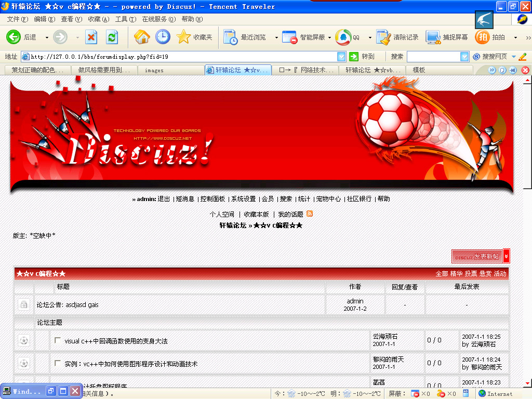Open the search box dropdown
532x399 pixels.
[x=464, y=57]
